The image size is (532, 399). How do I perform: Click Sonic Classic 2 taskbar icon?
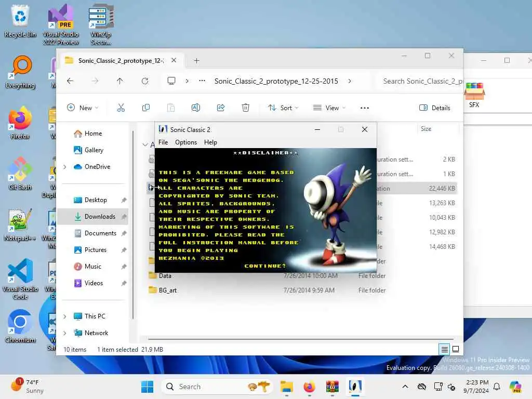point(355,387)
